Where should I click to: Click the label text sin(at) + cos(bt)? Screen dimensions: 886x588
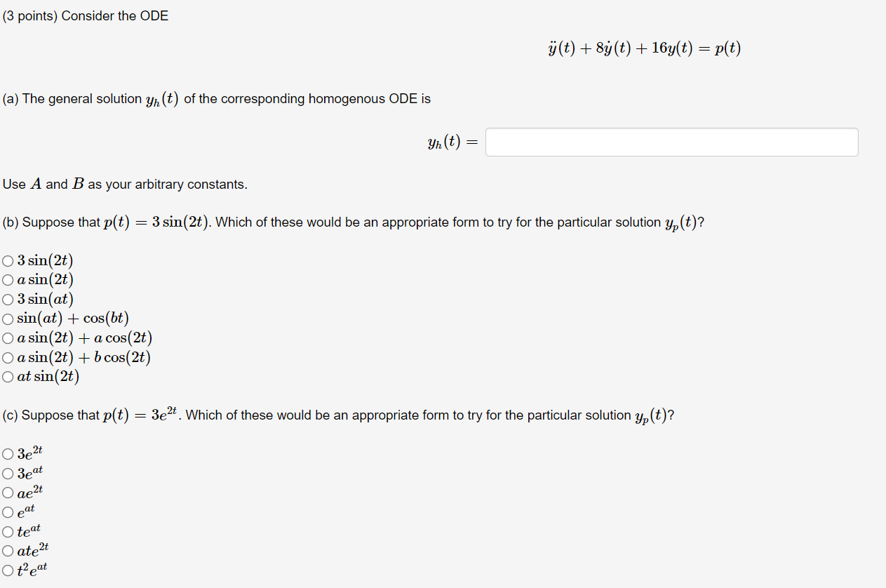[x=73, y=319]
